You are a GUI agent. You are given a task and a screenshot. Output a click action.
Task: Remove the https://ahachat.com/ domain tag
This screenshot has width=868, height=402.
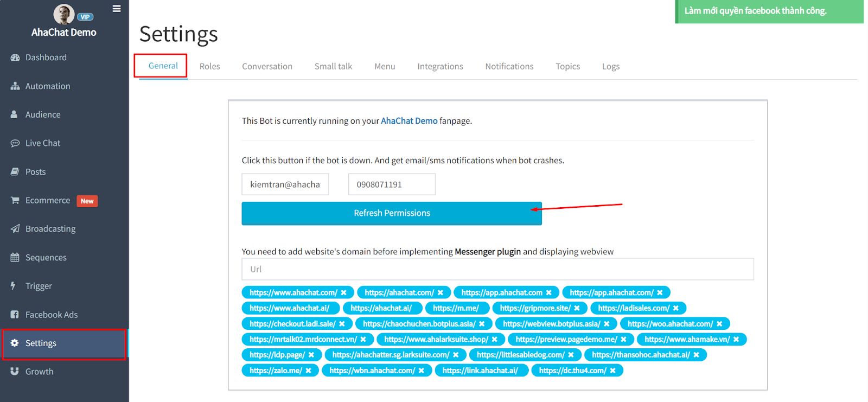click(441, 293)
